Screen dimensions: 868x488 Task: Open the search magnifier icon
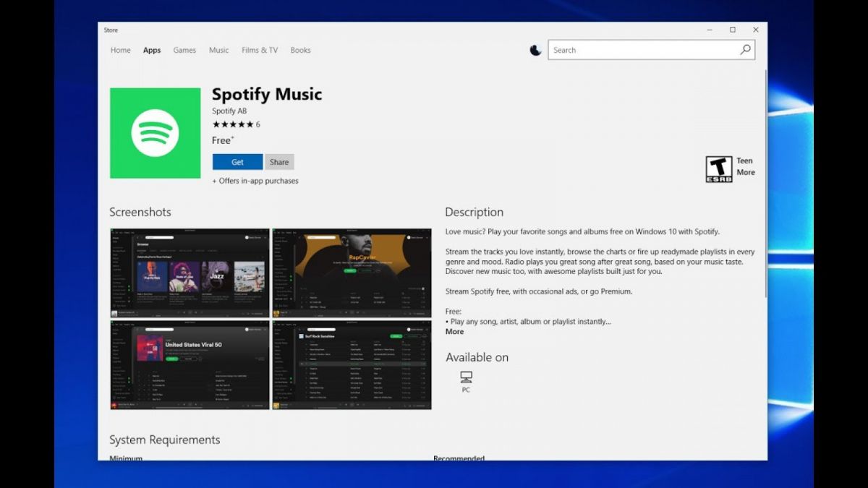pyautogui.click(x=745, y=50)
